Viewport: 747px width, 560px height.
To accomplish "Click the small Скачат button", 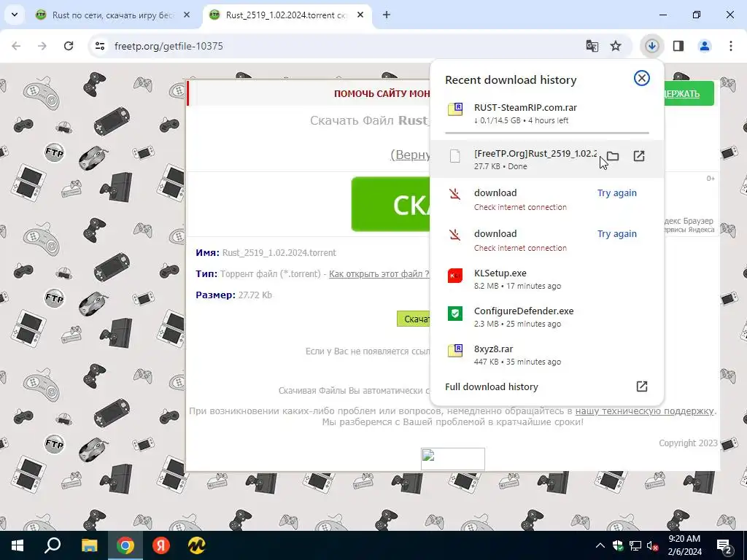I will (414, 319).
